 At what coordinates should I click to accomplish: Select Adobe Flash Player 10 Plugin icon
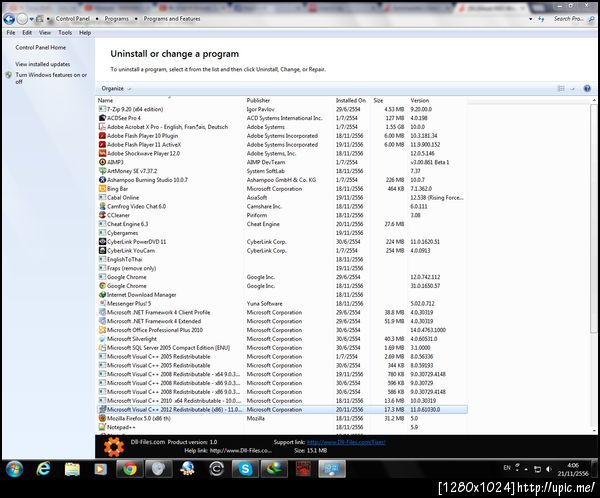(102, 136)
